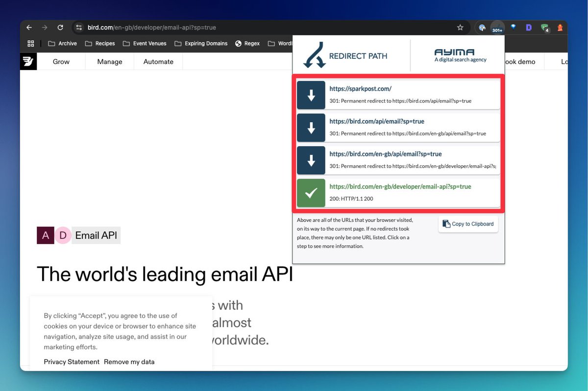Open site information icon in address bar

(x=79, y=28)
